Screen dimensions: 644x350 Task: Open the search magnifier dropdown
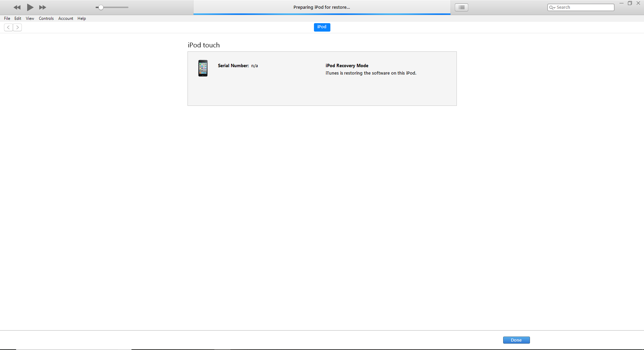tap(552, 7)
